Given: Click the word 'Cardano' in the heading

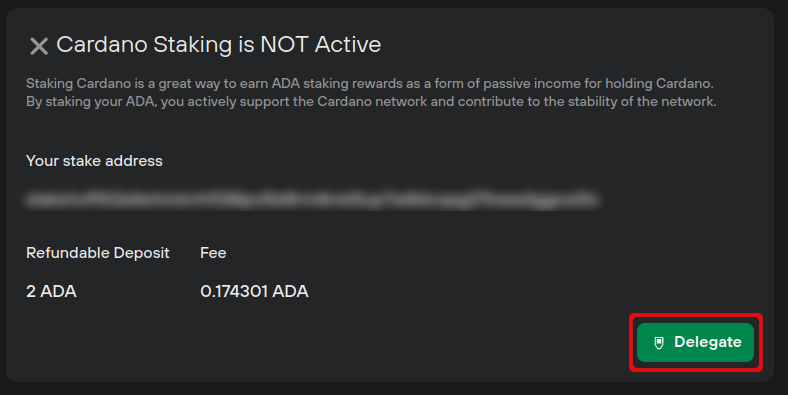Looking at the screenshot, I should pyautogui.click(x=103, y=44).
